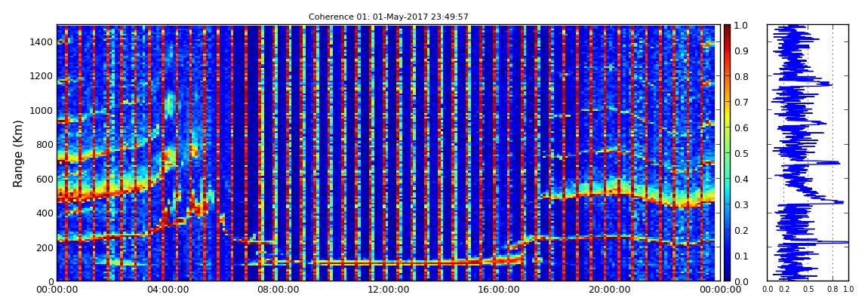The width and height of the screenshot is (868, 307).
Task: Click the colorbar label 0.3
Action: coord(740,204)
